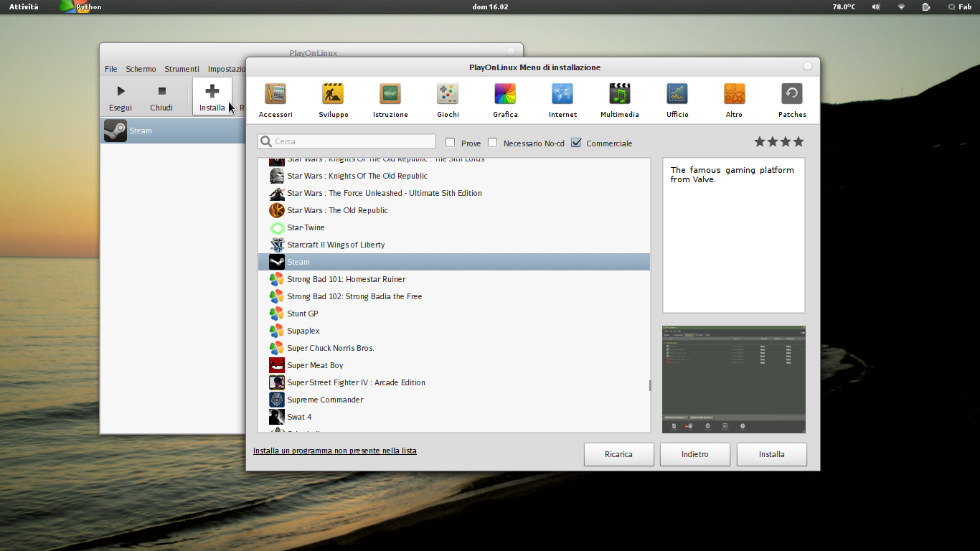Open the Impostazioni menu
980x551 pixels.
click(227, 69)
